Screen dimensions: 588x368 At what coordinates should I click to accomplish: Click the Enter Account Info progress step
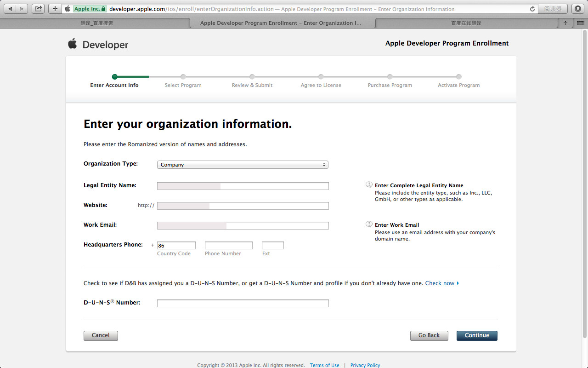tap(114, 81)
